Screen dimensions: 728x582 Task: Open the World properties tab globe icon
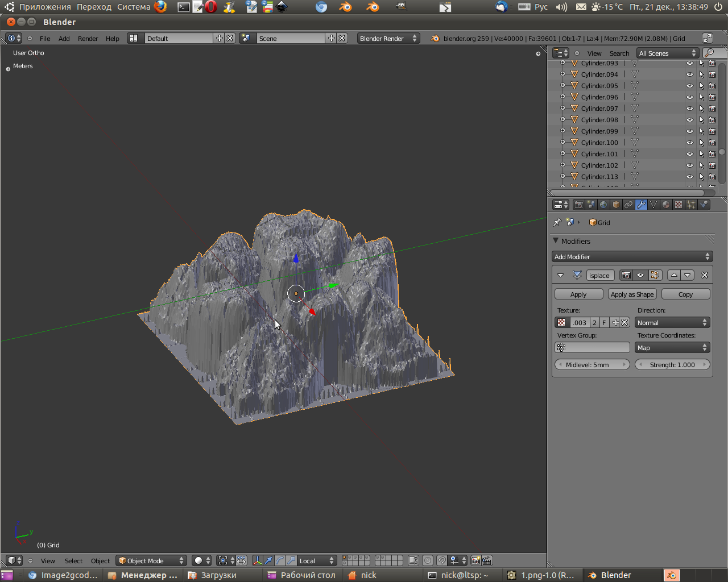[x=603, y=205]
